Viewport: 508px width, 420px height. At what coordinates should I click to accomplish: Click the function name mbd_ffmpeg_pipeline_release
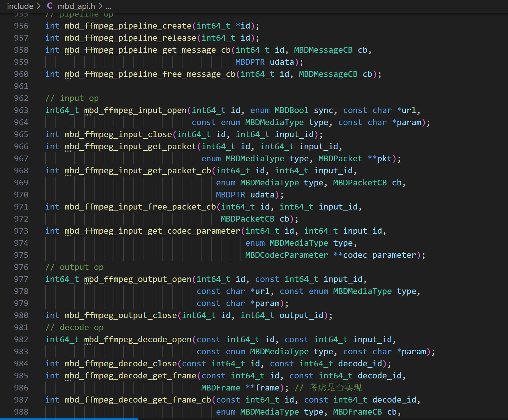[x=130, y=38]
